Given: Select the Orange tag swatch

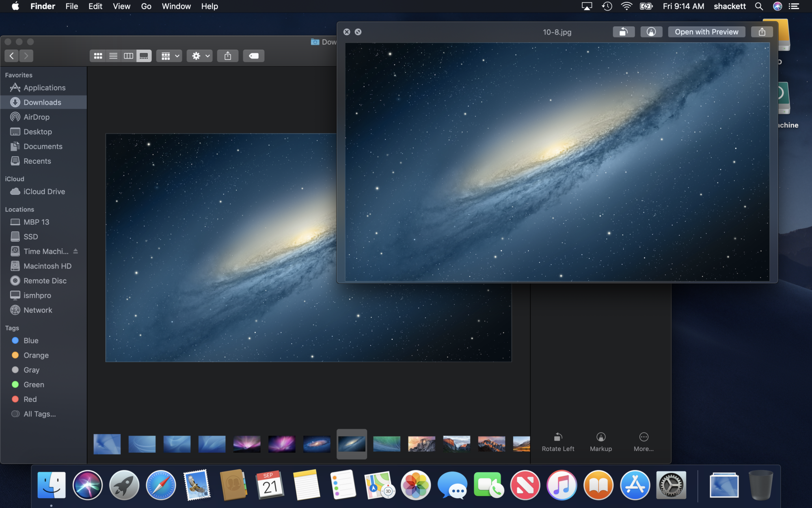Looking at the screenshot, I should pyautogui.click(x=15, y=355).
